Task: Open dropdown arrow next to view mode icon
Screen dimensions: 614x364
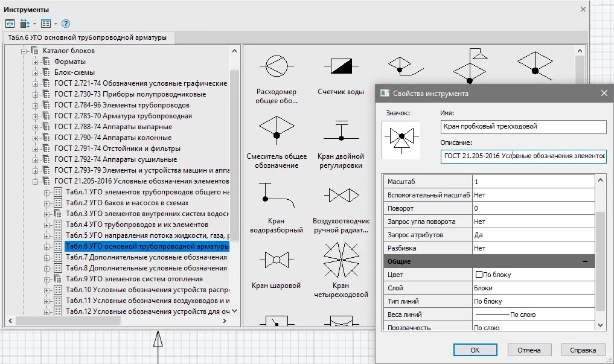Action: pos(56,24)
